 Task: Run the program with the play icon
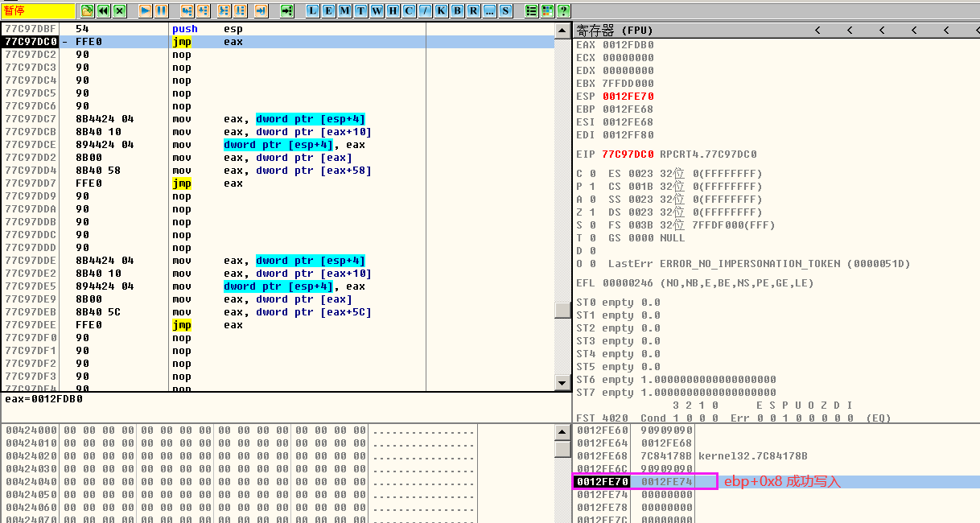[x=145, y=10]
